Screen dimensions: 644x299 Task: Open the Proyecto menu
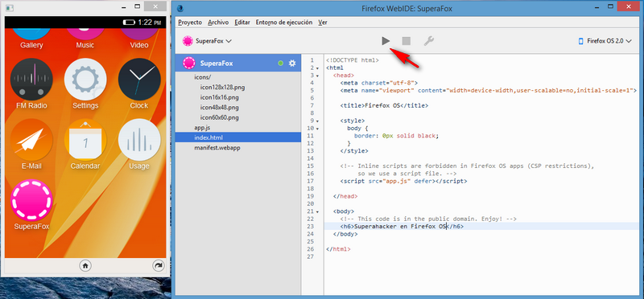[x=190, y=23]
